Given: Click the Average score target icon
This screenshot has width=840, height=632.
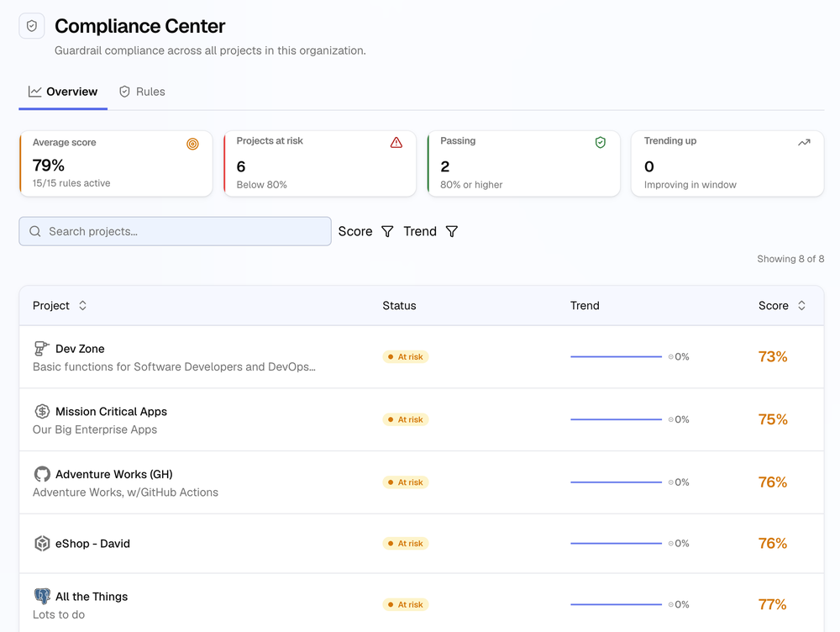Looking at the screenshot, I should point(192,144).
